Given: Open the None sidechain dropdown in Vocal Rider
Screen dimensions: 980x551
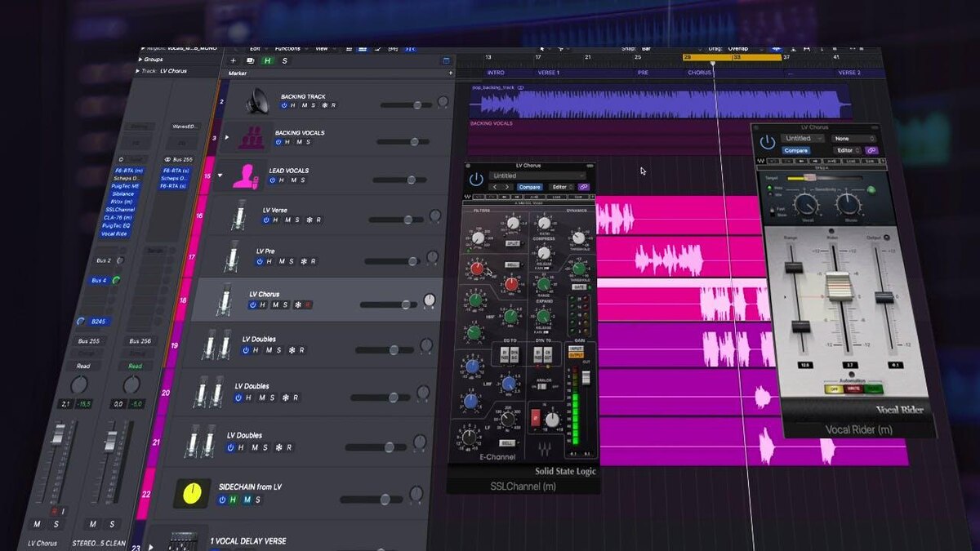Looking at the screenshot, I should click(853, 139).
